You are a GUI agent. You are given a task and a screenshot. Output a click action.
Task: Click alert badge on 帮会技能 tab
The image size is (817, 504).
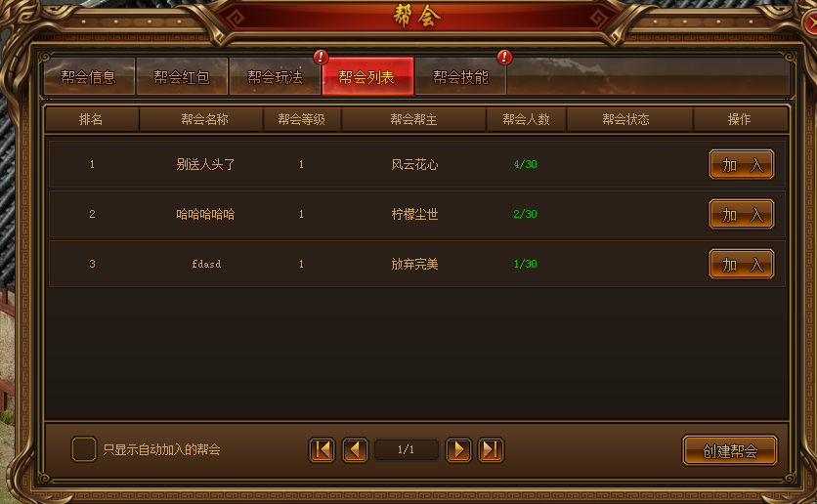pyautogui.click(x=504, y=57)
